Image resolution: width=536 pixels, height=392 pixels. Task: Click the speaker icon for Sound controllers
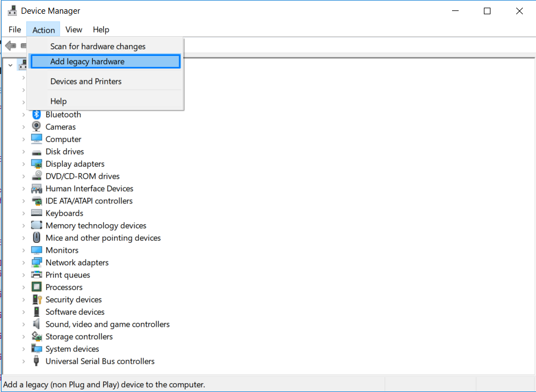point(36,323)
